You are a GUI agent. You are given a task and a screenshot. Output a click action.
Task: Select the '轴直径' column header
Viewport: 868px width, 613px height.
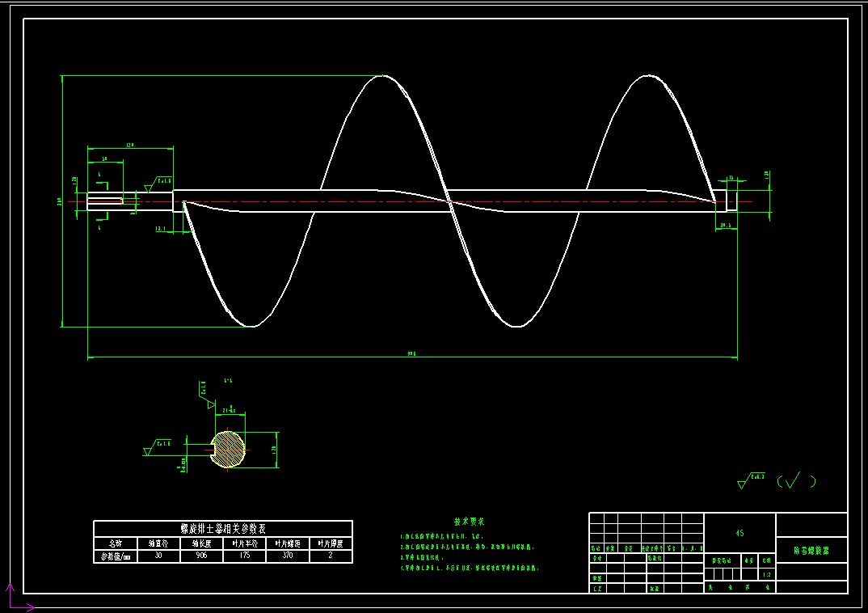158,543
